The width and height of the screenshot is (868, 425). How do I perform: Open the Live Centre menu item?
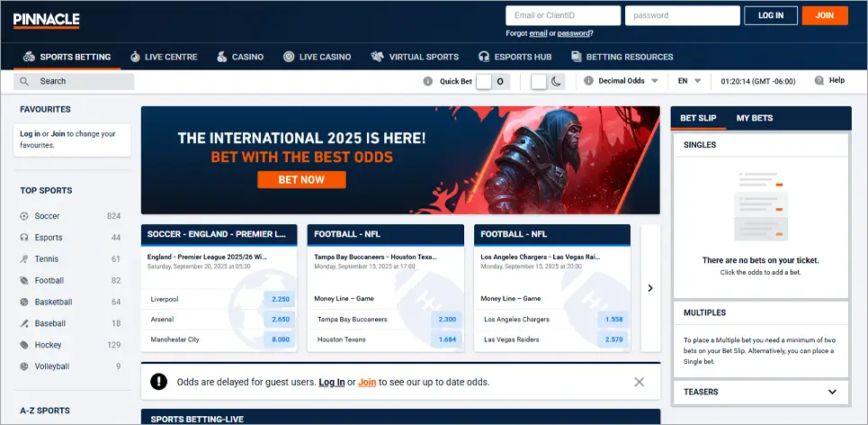163,57
